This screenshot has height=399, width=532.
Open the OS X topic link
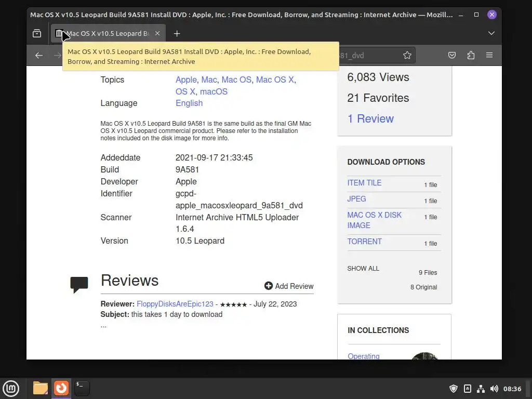tap(185, 91)
